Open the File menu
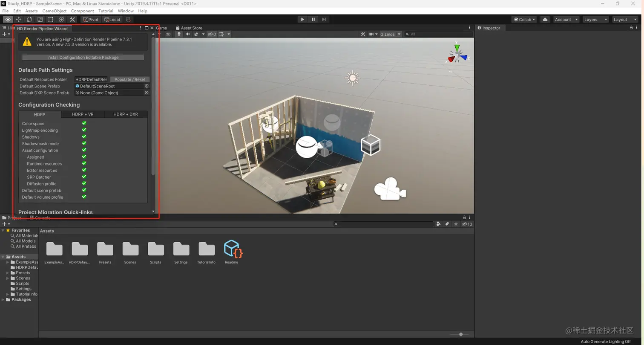 6,11
